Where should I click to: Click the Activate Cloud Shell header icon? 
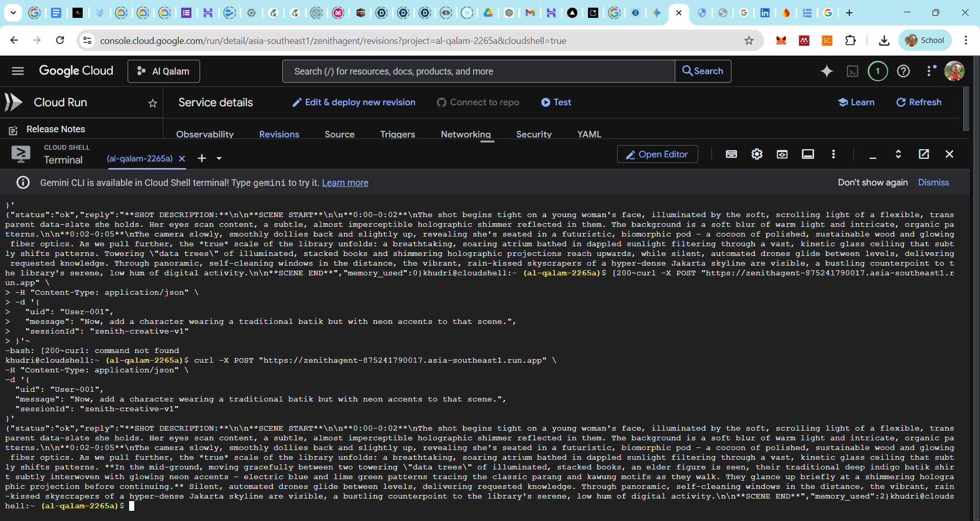[852, 72]
